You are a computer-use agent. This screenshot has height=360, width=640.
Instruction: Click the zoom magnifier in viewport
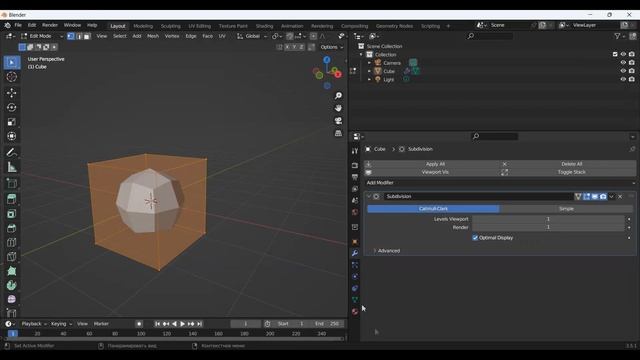338,96
